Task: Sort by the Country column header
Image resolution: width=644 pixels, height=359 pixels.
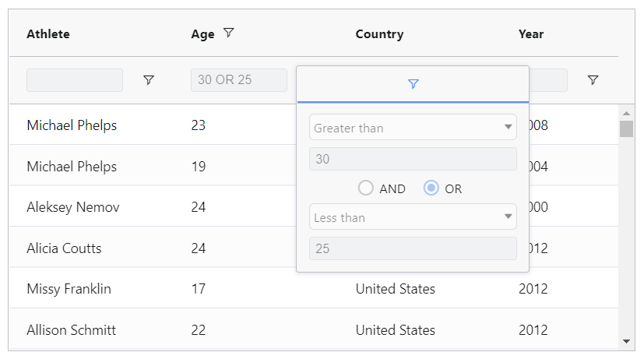Action: 379,34
